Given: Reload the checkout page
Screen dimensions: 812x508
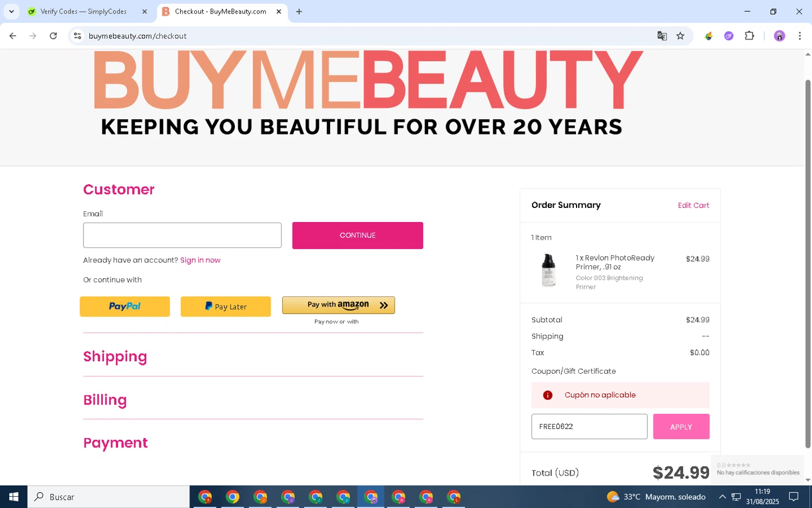Looking at the screenshot, I should click(53, 36).
